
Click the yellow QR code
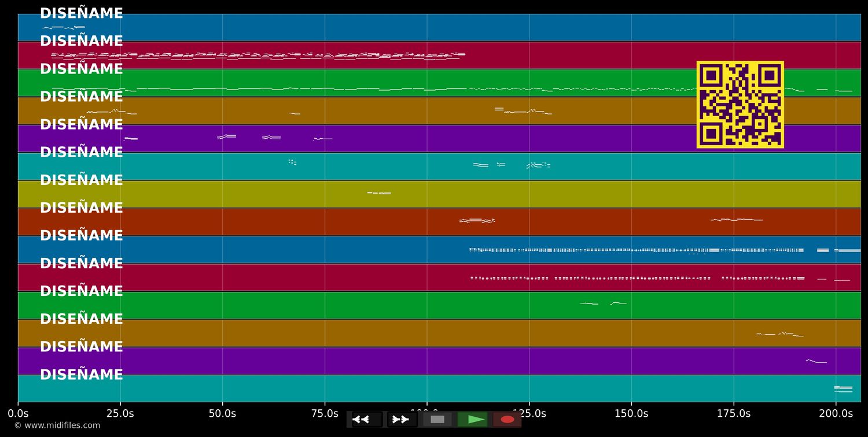[740, 105]
